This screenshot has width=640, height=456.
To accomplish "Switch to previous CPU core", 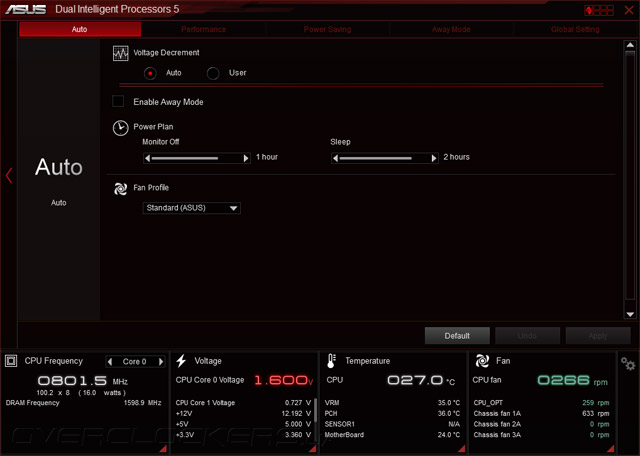I will [x=110, y=361].
